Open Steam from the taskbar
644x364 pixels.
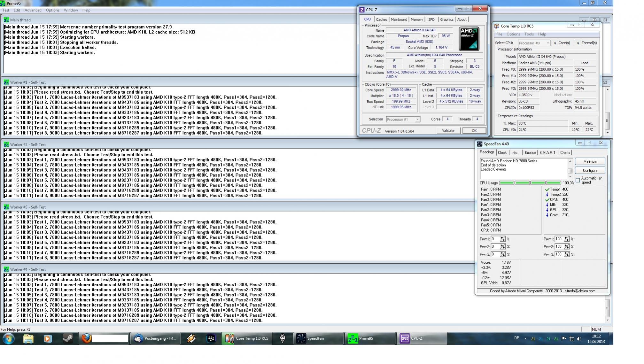67,338
